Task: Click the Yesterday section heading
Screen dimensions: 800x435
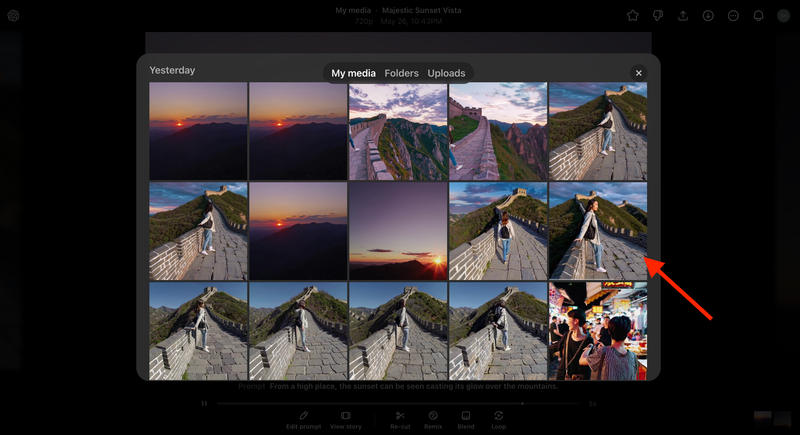Action: click(172, 70)
